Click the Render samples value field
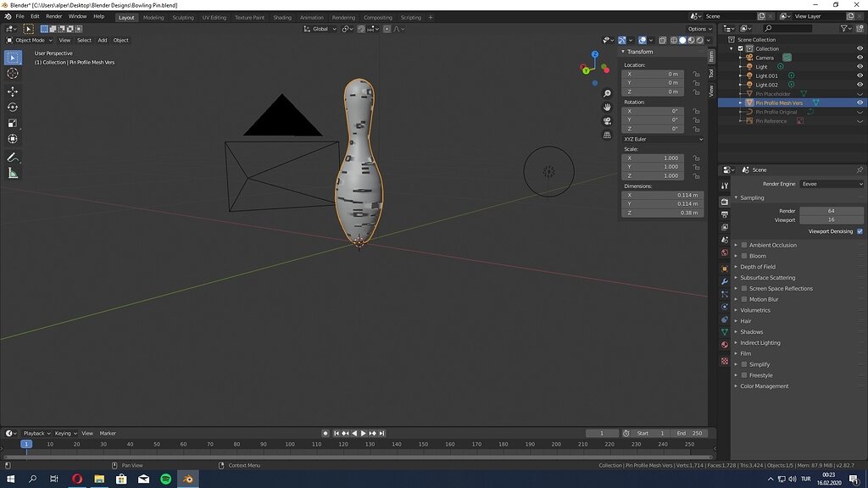 [x=832, y=211]
